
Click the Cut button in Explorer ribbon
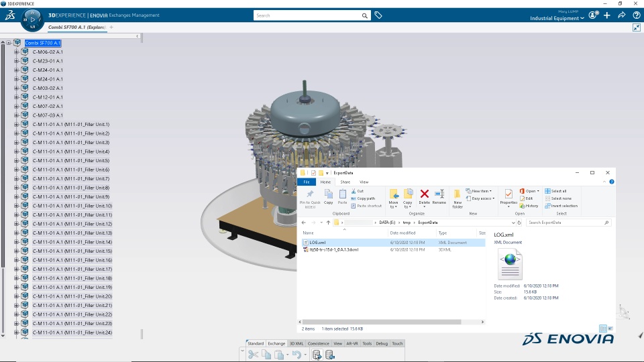tap(358, 191)
